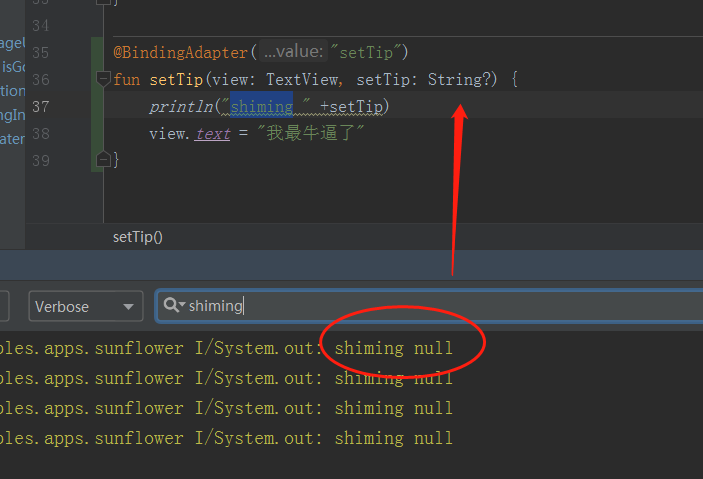The height and width of the screenshot is (479, 703).
Task: Click the Chinese string literal on line 38
Action: [x=311, y=133]
